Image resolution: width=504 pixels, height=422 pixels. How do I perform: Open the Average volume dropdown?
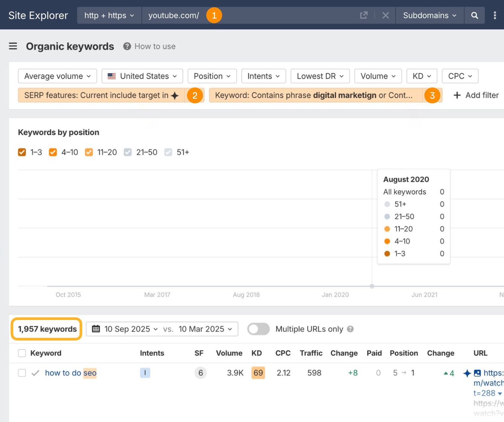(57, 76)
